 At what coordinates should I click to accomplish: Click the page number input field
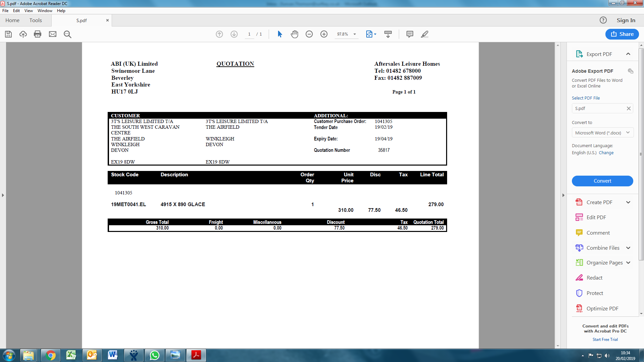(x=249, y=34)
